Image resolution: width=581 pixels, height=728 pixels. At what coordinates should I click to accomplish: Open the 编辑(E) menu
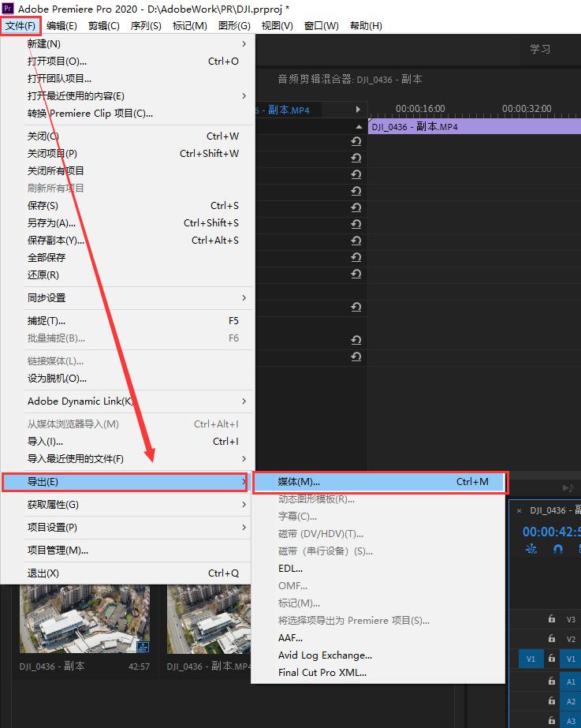click(61, 26)
